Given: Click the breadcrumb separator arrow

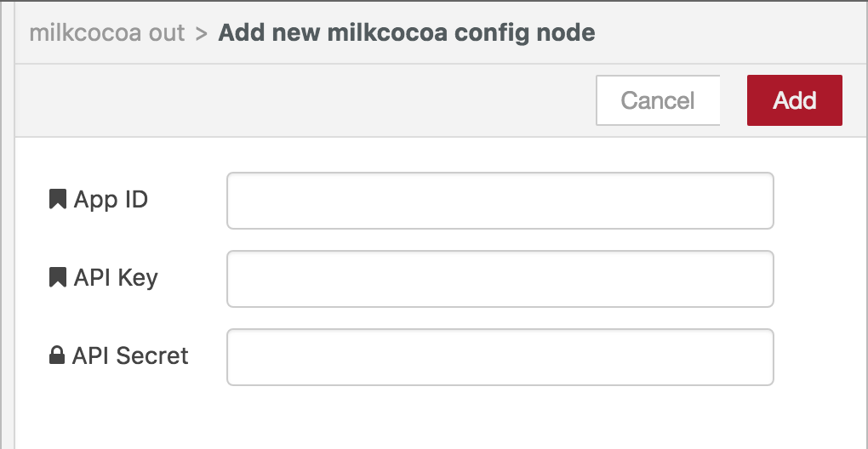Looking at the screenshot, I should tap(202, 34).
